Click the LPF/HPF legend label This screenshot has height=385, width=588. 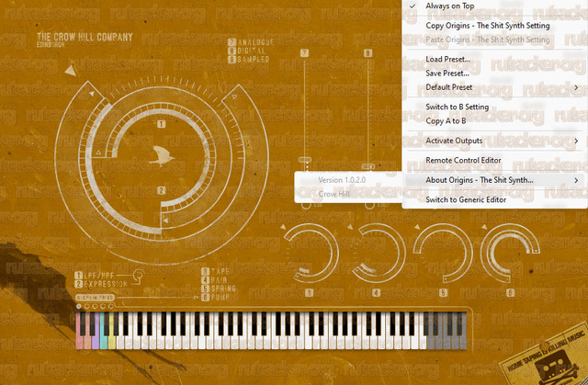coord(98,276)
